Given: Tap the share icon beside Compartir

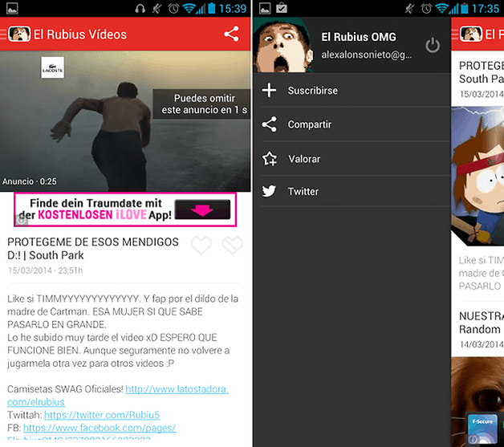Looking at the screenshot, I should point(269,124).
